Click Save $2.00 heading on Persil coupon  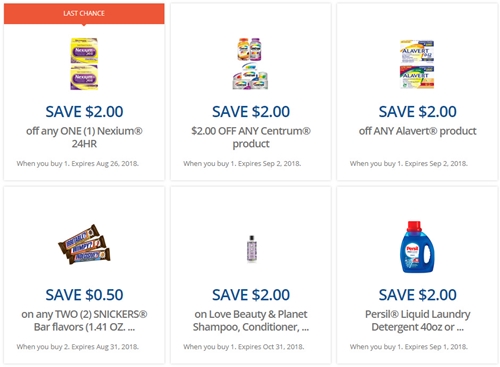point(417,295)
